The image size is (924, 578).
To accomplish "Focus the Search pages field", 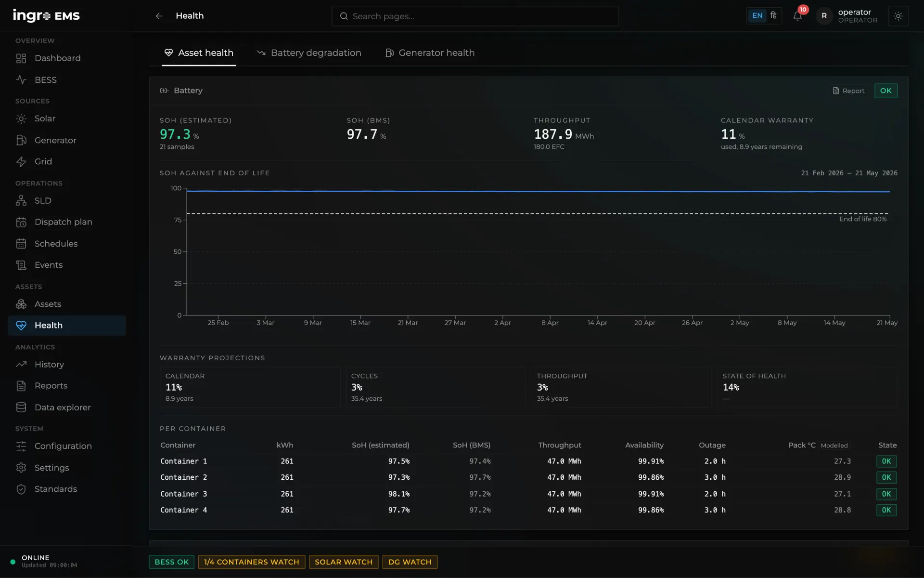I will point(475,16).
